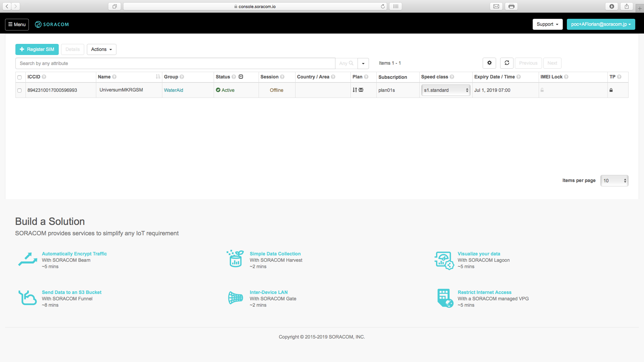Click the Name column sort icon
Screen dimensions: 644x362
point(158,77)
